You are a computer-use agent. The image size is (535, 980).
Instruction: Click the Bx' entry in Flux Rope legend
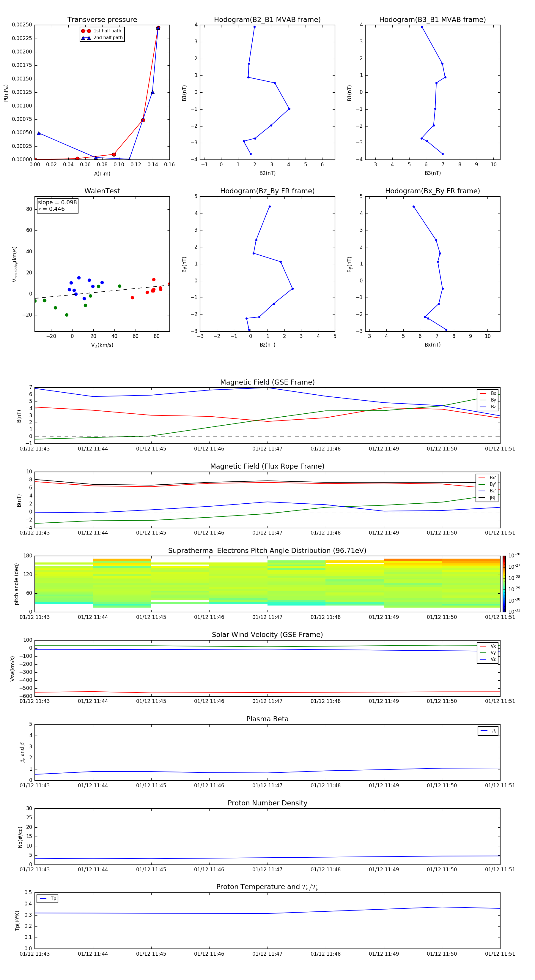pyautogui.click(x=487, y=478)
